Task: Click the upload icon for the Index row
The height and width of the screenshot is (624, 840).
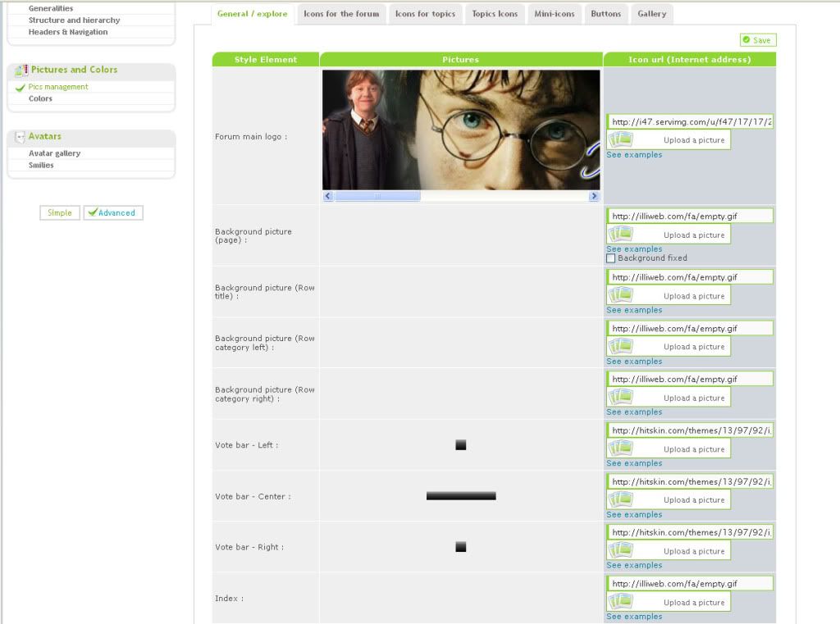Action: point(621,602)
